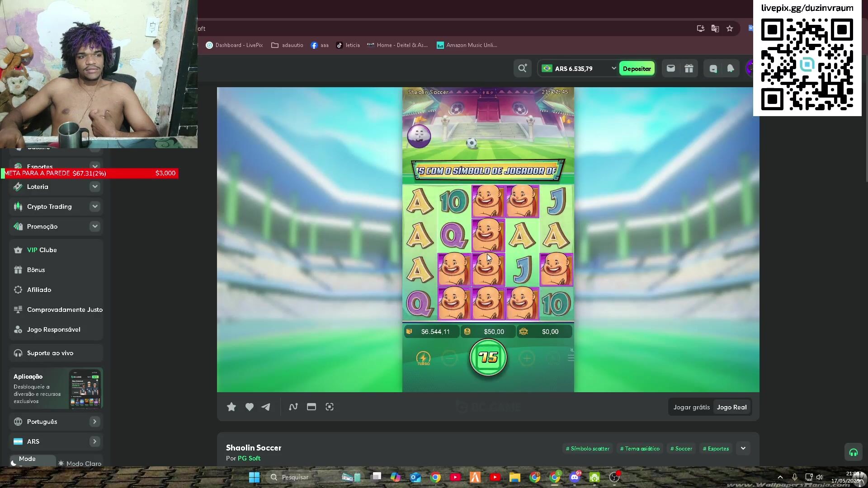
Task: Click the Aplicação app promo card
Action: click(x=56, y=389)
